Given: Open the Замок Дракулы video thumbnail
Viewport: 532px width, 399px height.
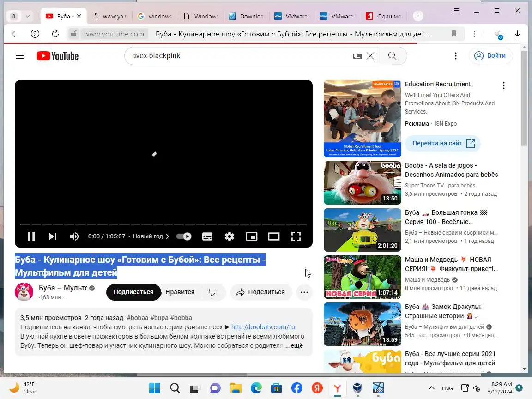Looking at the screenshot, I should [363, 324].
